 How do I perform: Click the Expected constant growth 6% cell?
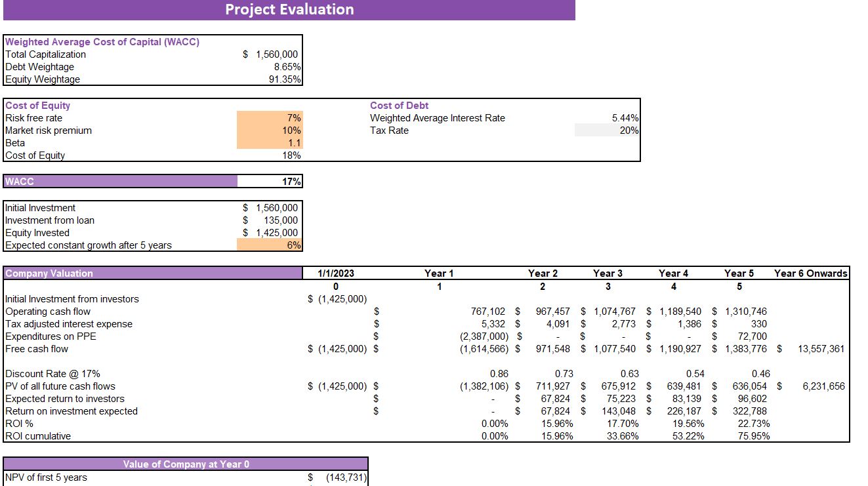[270, 244]
